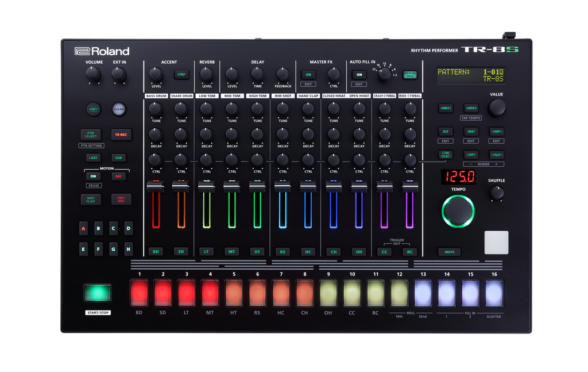Open the INST selection button
This screenshot has height=372, width=588.
[471, 132]
